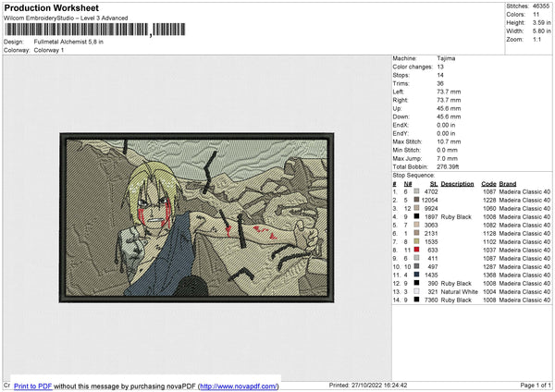This screenshot has width=555, height=392.
Task: Click the tan swatch in stop row 3
Action: pyautogui.click(x=416, y=208)
